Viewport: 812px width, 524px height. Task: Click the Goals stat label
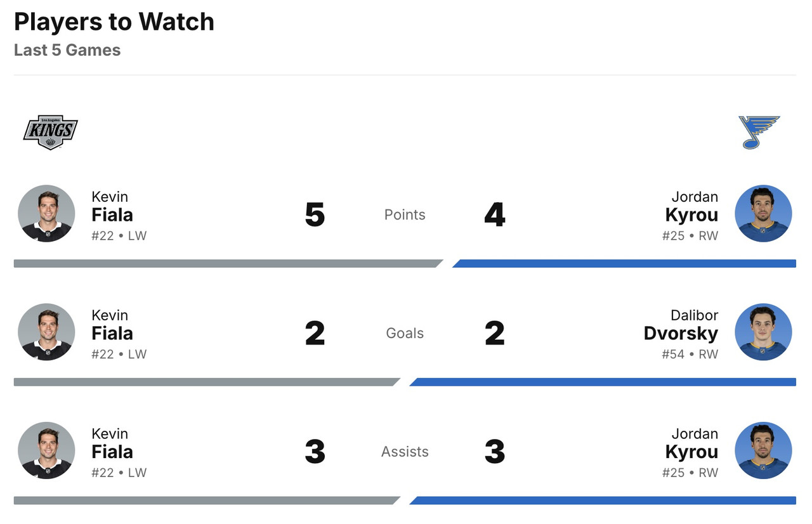pyautogui.click(x=405, y=334)
